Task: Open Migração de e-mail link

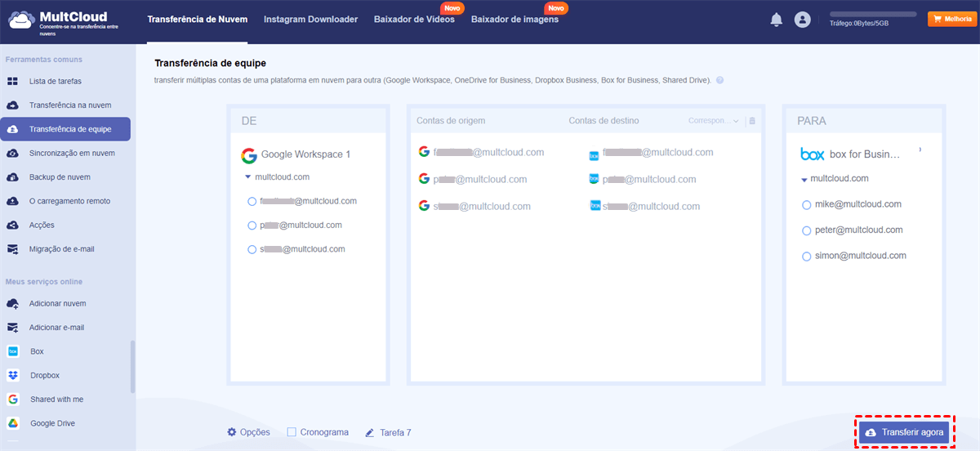Action: 62,249
